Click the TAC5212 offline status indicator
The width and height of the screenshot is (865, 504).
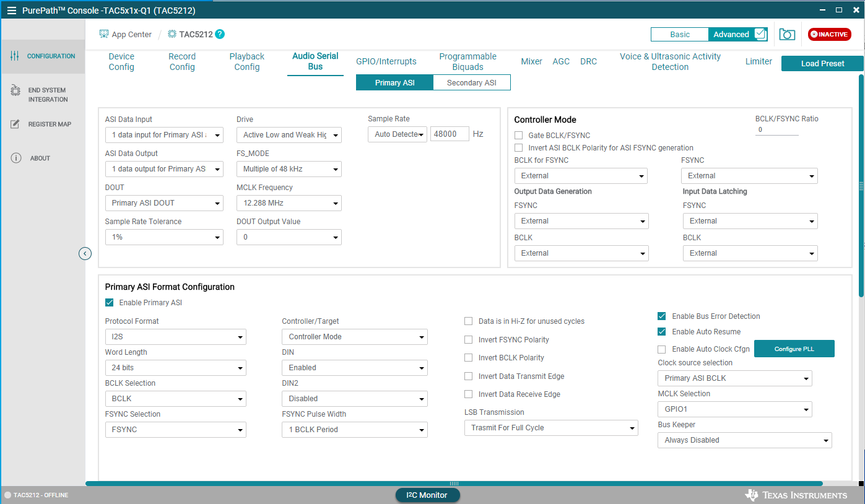pos(37,495)
